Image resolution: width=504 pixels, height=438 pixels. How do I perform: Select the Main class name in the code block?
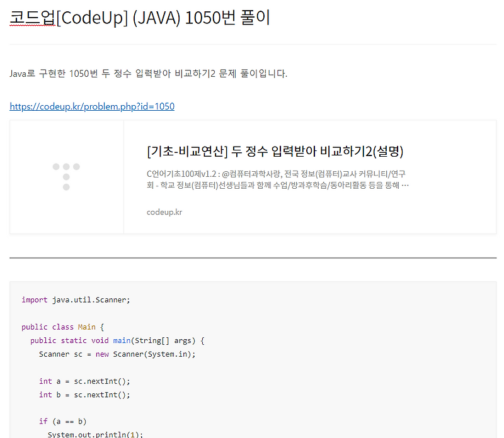tap(87, 327)
